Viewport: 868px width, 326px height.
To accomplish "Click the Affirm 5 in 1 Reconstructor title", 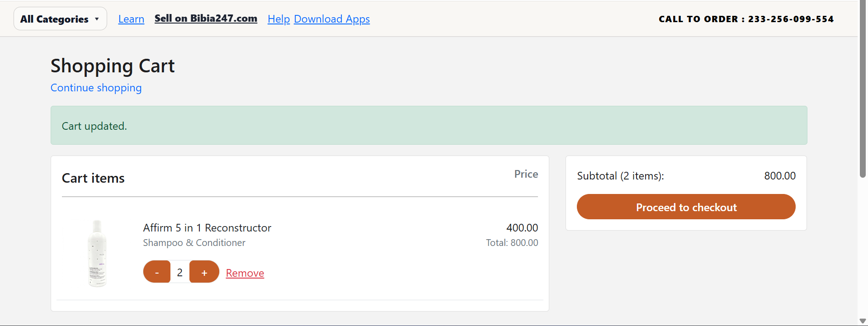I will [207, 227].
